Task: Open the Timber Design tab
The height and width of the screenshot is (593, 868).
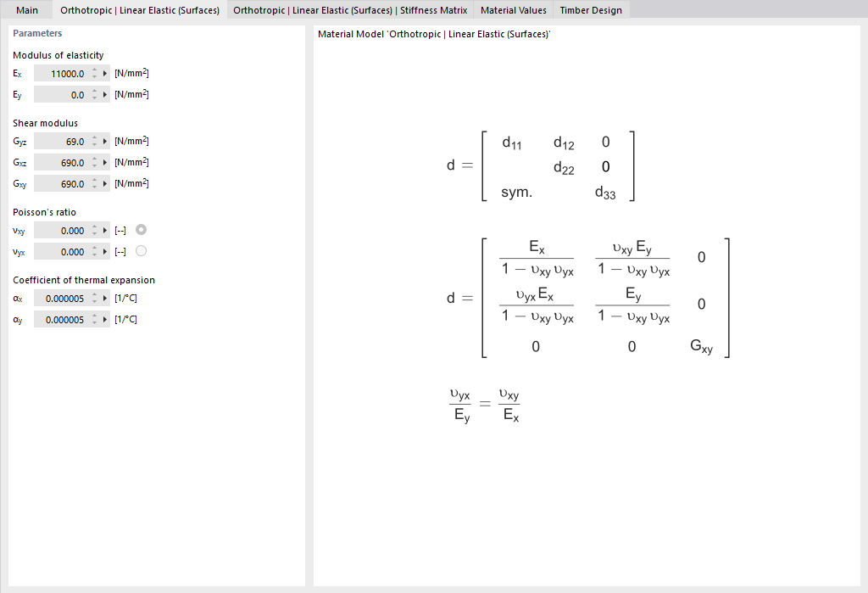Action: pyautogui.click(x=590, y=10)
